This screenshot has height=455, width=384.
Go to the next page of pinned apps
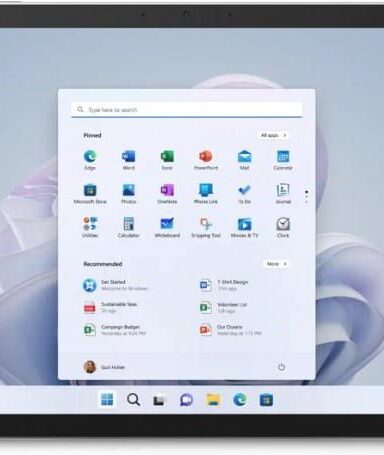point(306,201)
